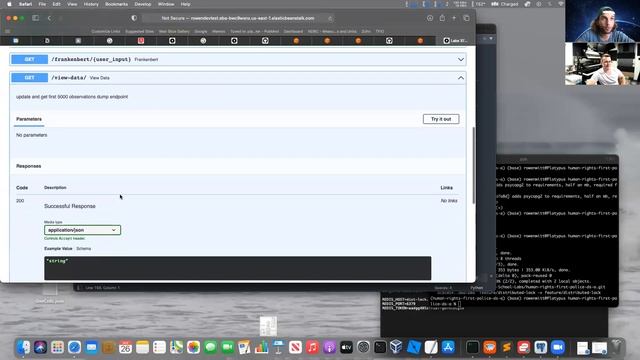This screenshot has height=360, width=640.
Task: Open Apple TV from the Dock
Action: (x=346, y=347)
